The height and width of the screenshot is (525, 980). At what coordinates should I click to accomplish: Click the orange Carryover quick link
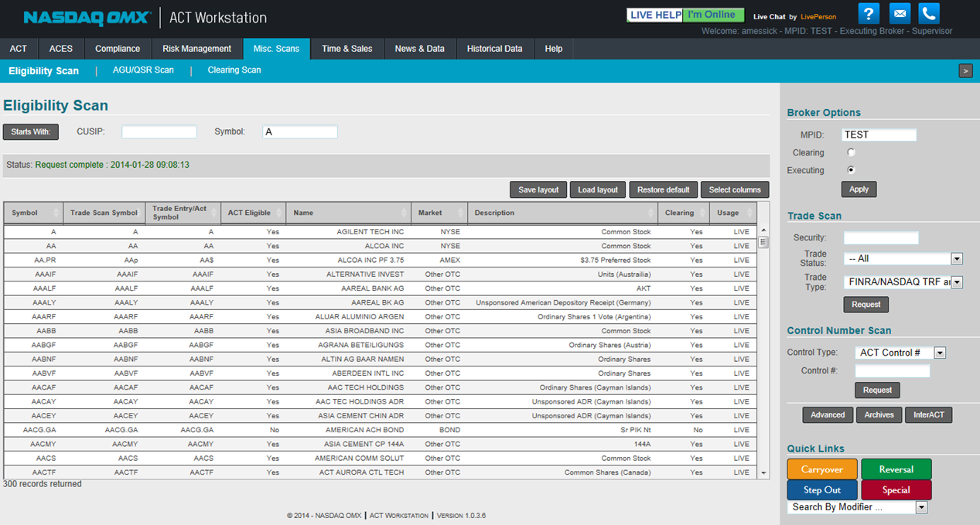tap(822, 469)
